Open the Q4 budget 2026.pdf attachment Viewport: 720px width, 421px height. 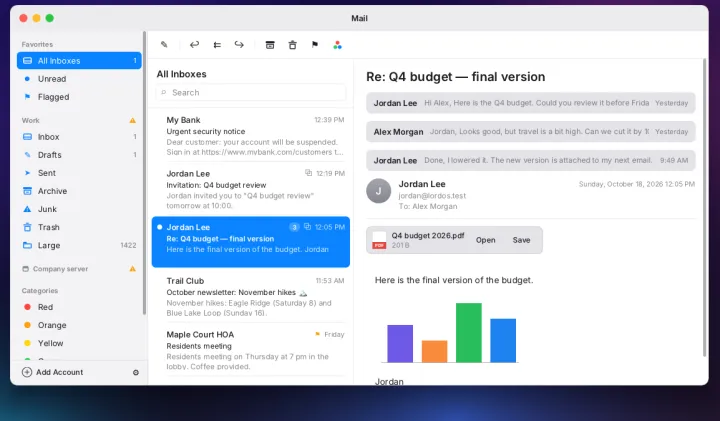[x=485, y=240]
